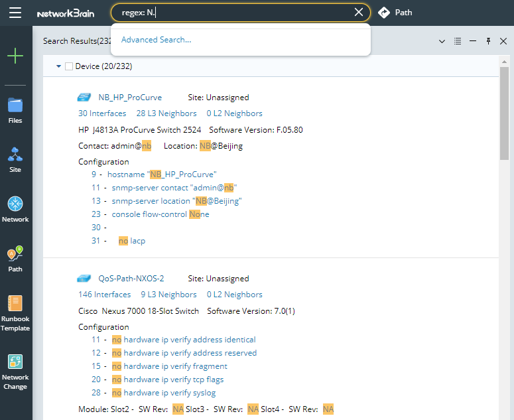Open Path in the left sidebar
This screenshot has width=514, height=420.
pos(15,259)
